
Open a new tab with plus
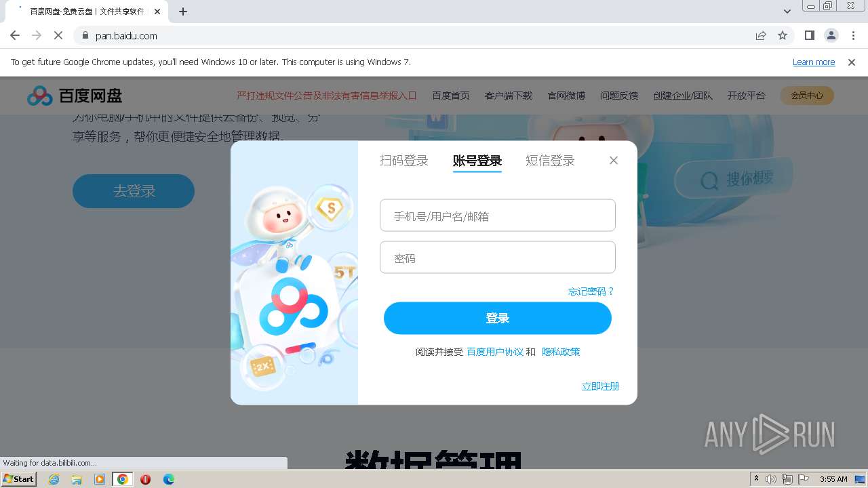[183, 12]
